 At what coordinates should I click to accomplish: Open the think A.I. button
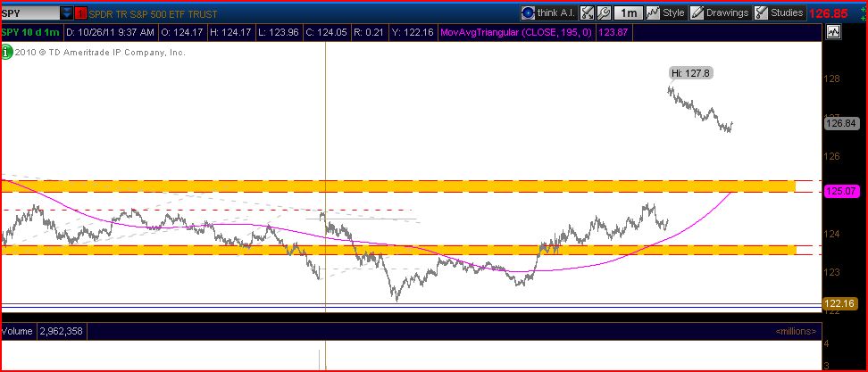coord(548,12)
